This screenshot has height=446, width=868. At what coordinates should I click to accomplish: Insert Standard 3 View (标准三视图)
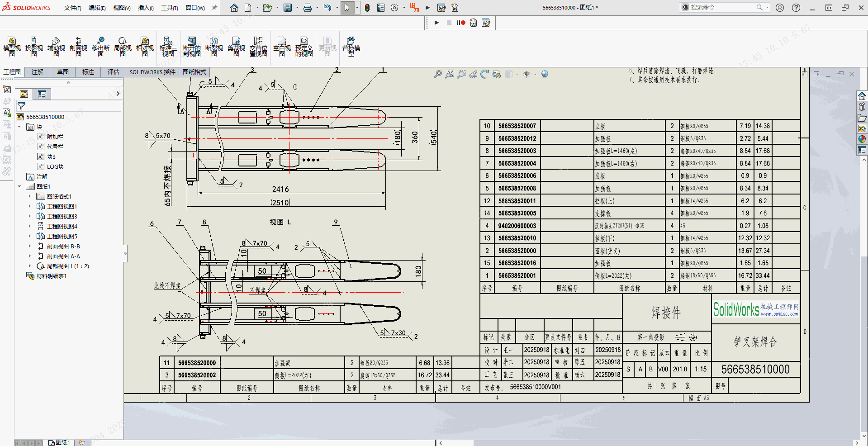(x=168, y=46)
